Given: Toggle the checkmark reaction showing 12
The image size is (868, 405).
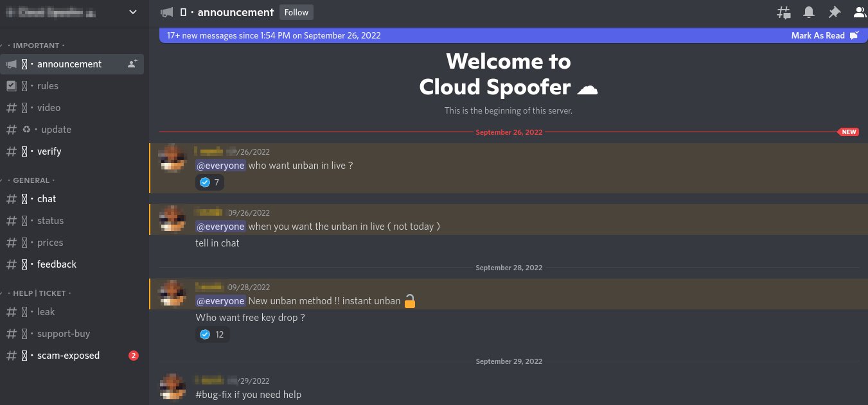Looking at the screenshot, I should point(212,334).
